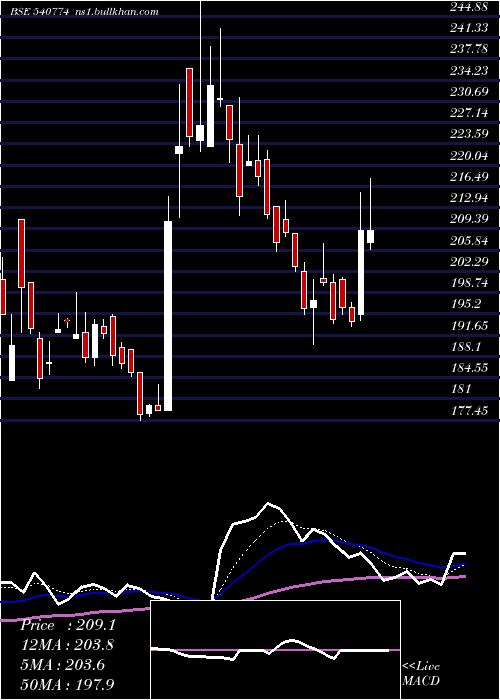Click the 205.84 price axis label
Viewport: 500px width, 700px height.
click(469, 241)
